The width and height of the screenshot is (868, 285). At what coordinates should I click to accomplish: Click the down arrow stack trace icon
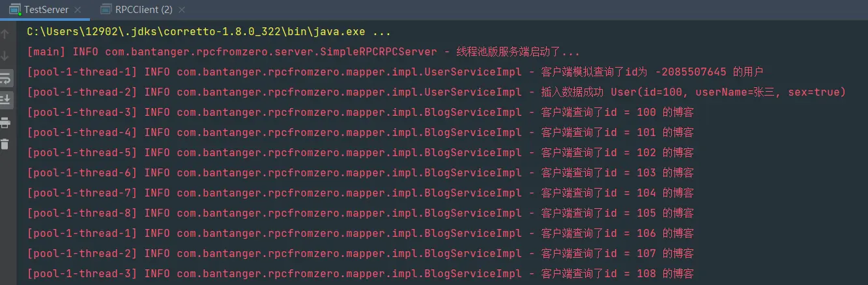click(x=5, y=56)
